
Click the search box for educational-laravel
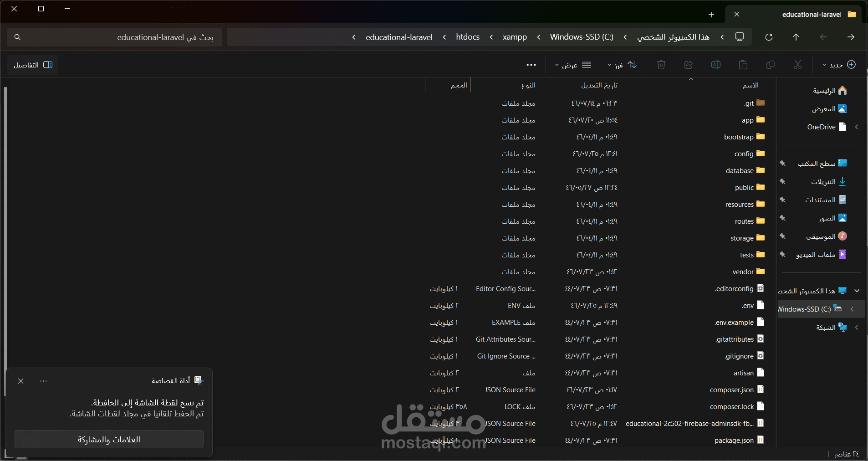tap(115, 37)
